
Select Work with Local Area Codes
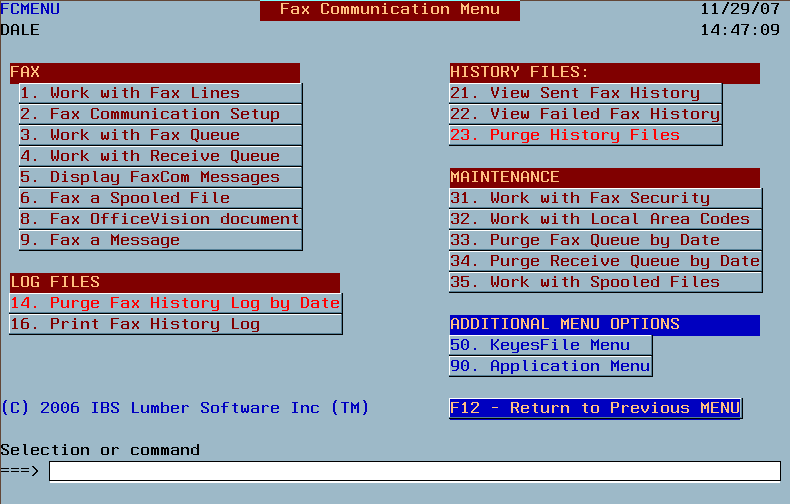(606, 219)
